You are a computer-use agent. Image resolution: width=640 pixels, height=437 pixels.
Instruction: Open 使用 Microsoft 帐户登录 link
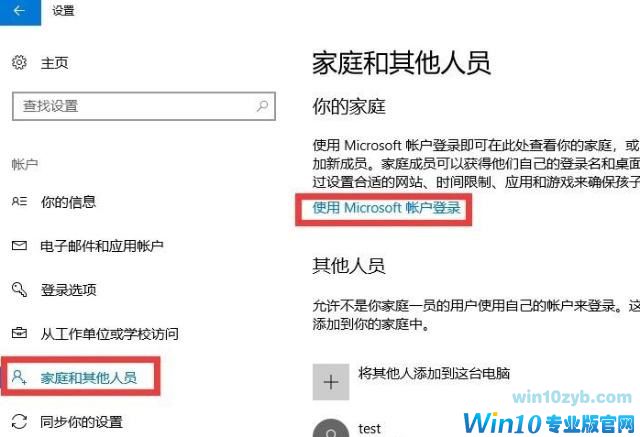pos(386,208)
